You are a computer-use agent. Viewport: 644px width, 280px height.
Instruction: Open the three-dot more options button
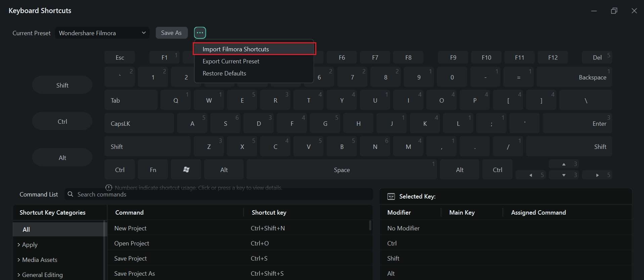click(200, 33)
